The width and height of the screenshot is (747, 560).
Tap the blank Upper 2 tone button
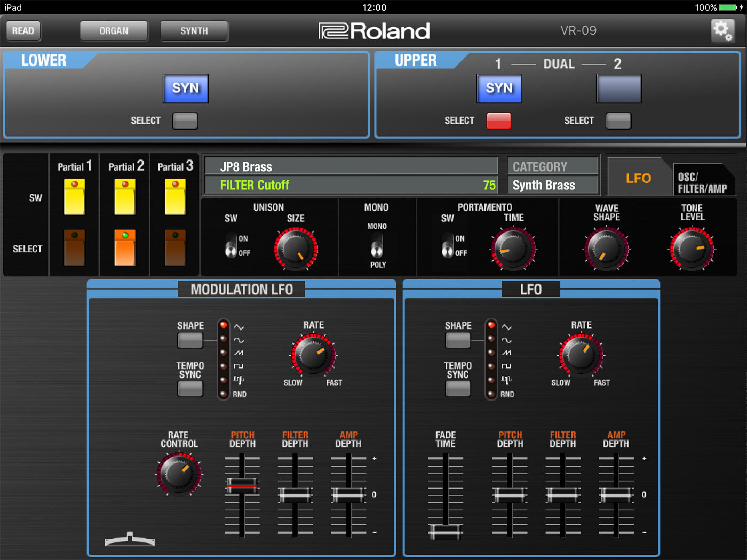(619, 89)
